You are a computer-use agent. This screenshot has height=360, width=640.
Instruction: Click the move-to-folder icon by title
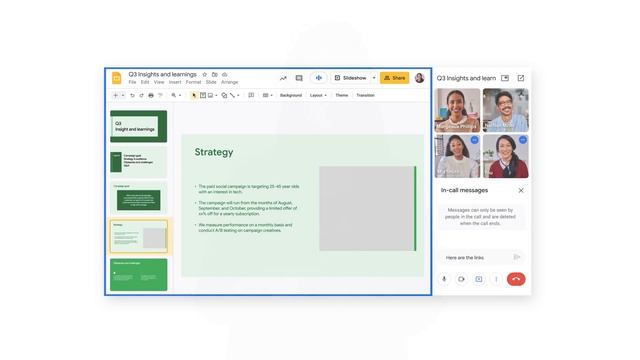[215, 74]
